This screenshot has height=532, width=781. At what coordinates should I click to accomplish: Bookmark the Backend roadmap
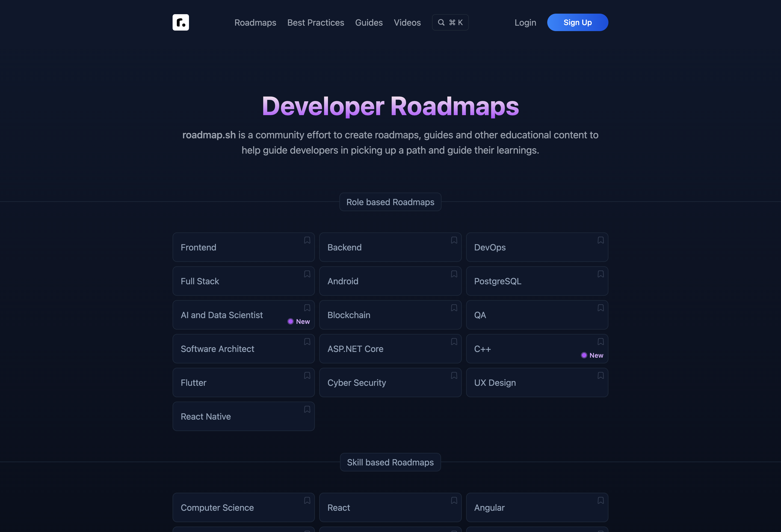click(454, 240)
